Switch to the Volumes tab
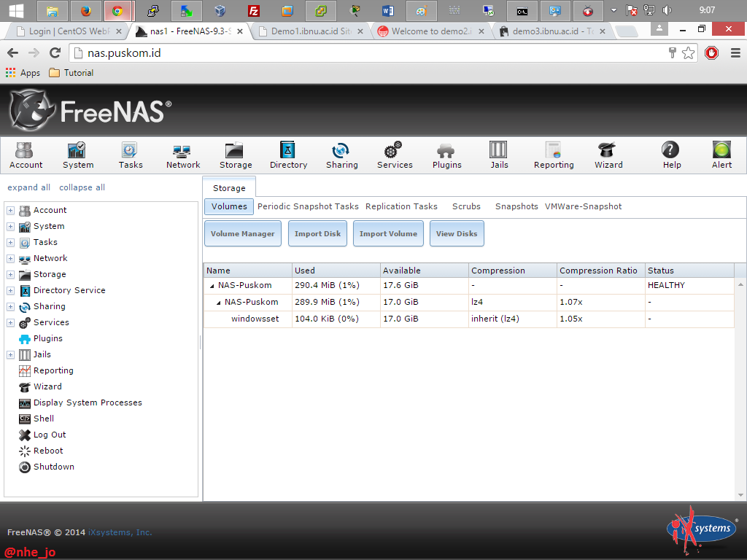 pos(229,206)
